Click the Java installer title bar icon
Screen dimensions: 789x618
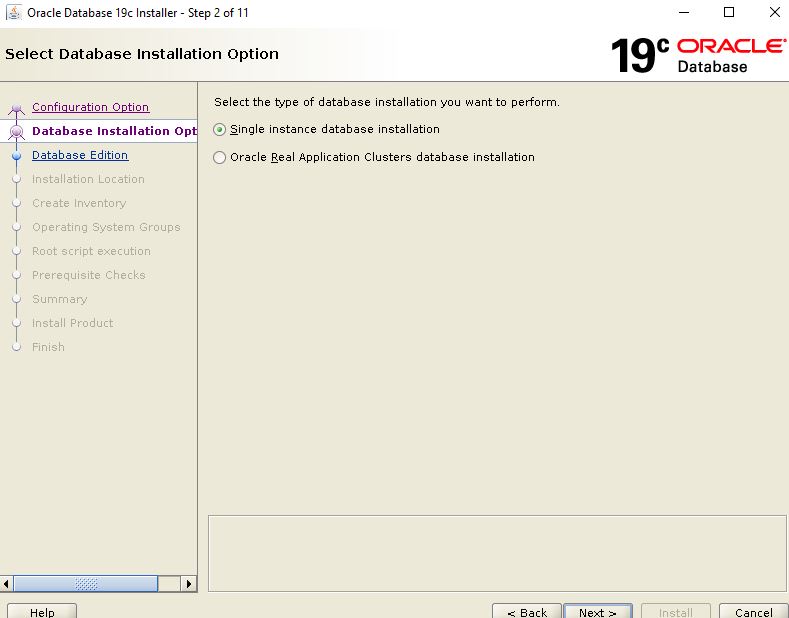14,13
